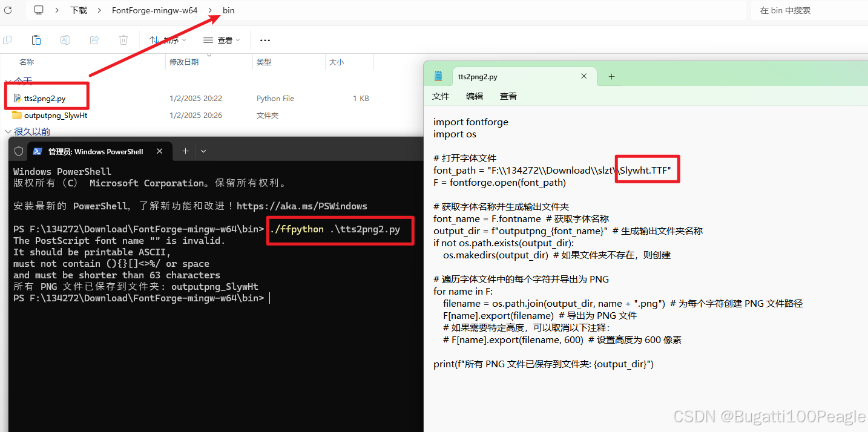Sort files by the 名称 column header
Image resolution: width=868 pixels, height=432 pixels.
[27, 62]
